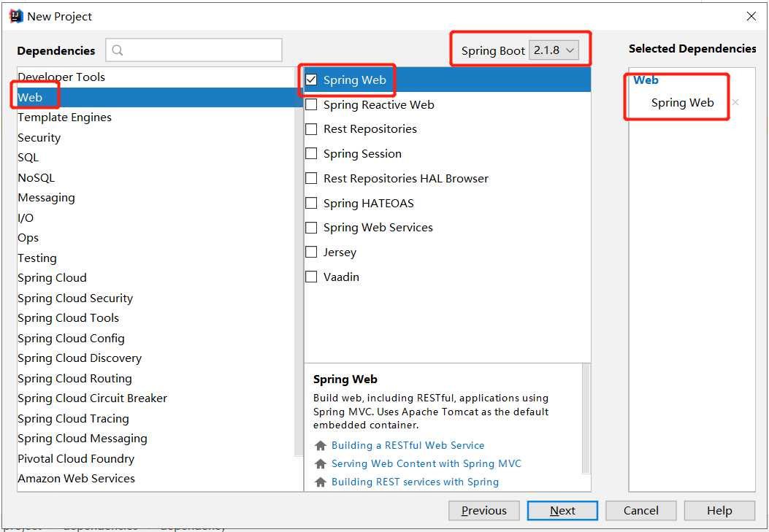Viewport: 769px width, 532px height.
Task: Open the Security category
Action: tap(156, 138)
